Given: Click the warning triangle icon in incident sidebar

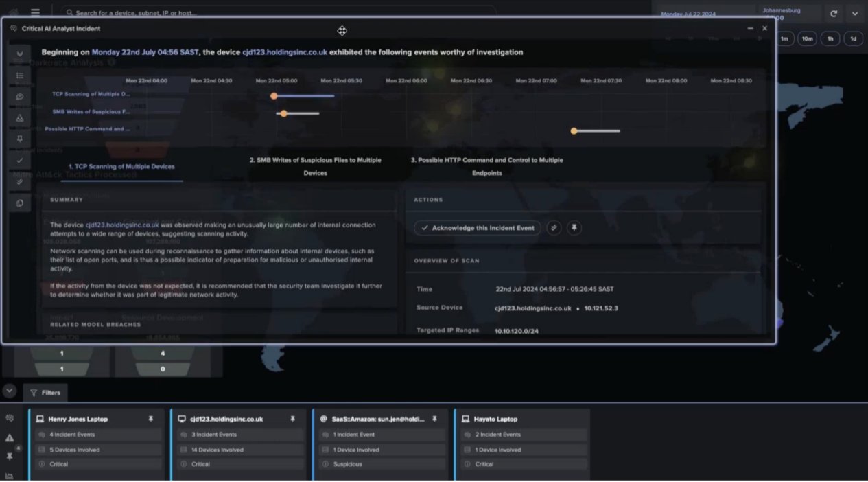Looking at the screenshot, I should pyautogui.click(x=20, y=118).
